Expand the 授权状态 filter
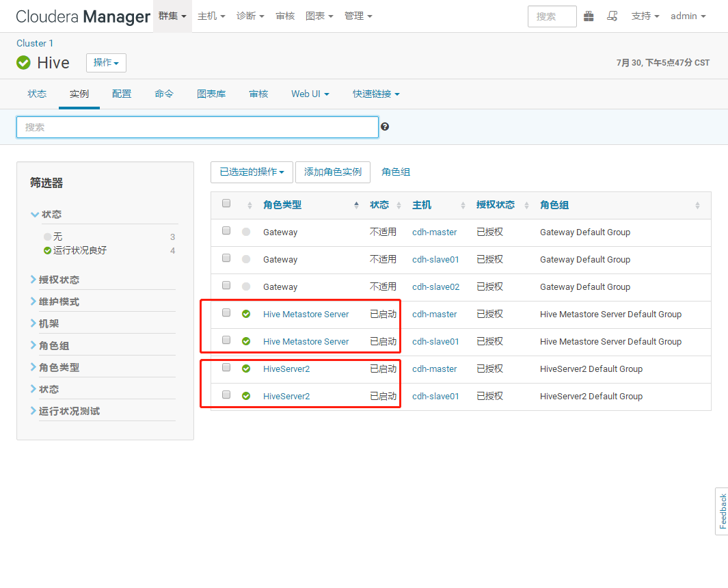Screen dimensions: 728x588 tap(55, 280)
